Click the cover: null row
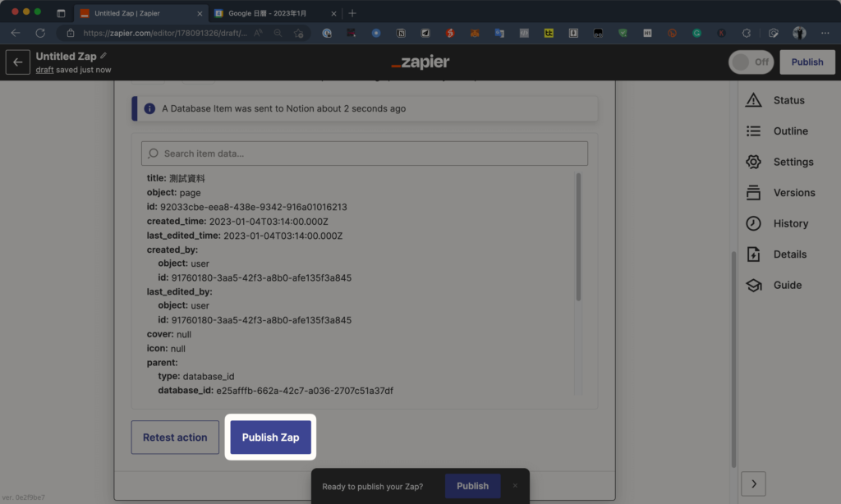This screenshot has width=841, height=504. click(x=169, y=334)
